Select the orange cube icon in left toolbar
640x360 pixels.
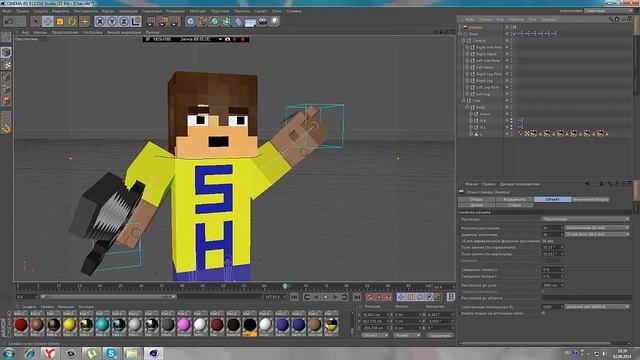6,100
